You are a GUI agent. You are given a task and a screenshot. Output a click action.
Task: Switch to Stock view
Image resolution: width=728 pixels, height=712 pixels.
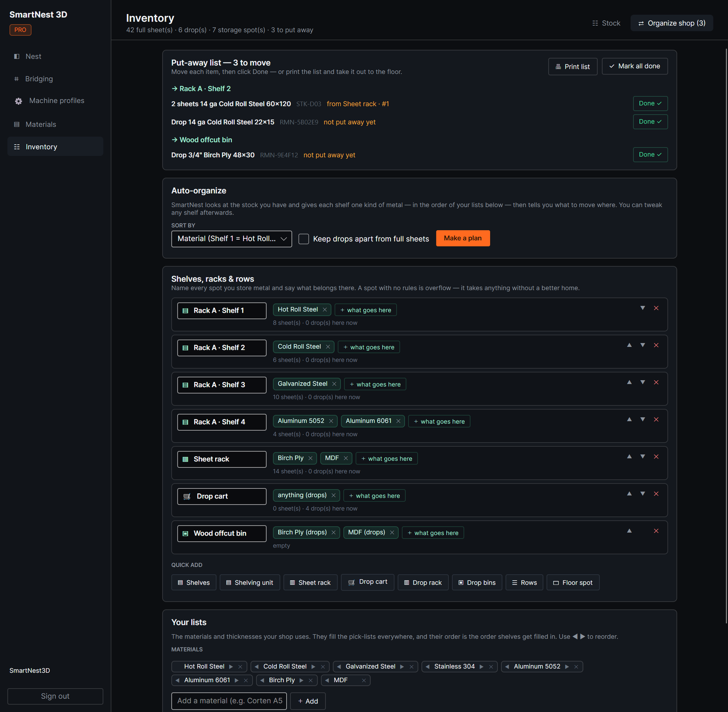click(x=606, y=23)
